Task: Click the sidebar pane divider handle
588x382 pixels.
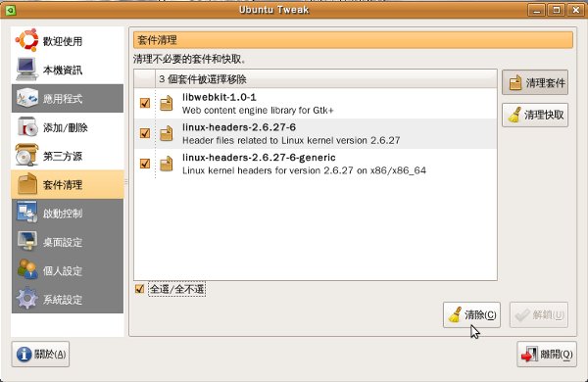Action: pyautogui.click(x=126, y=181)
